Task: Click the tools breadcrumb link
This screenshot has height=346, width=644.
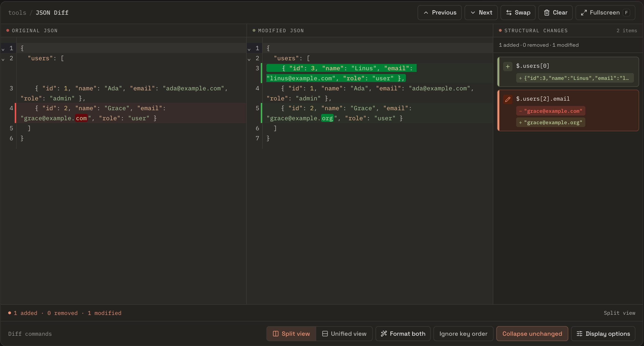Action: pos(17,13)
